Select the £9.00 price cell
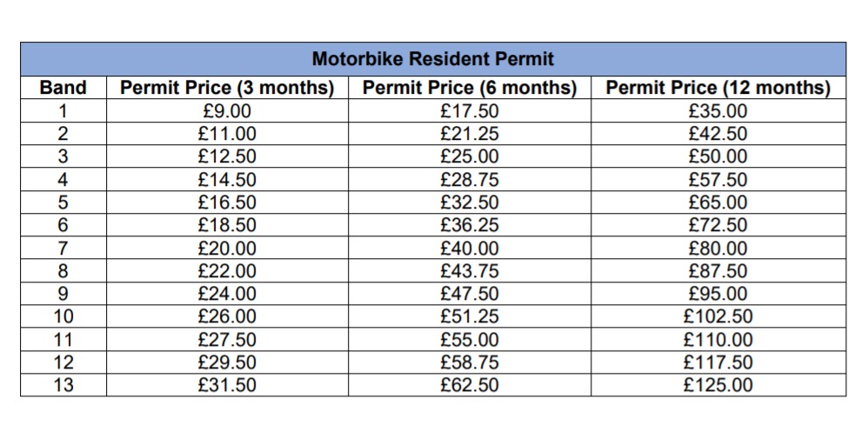Screen dimensions: 868x425 click(227, 111)
